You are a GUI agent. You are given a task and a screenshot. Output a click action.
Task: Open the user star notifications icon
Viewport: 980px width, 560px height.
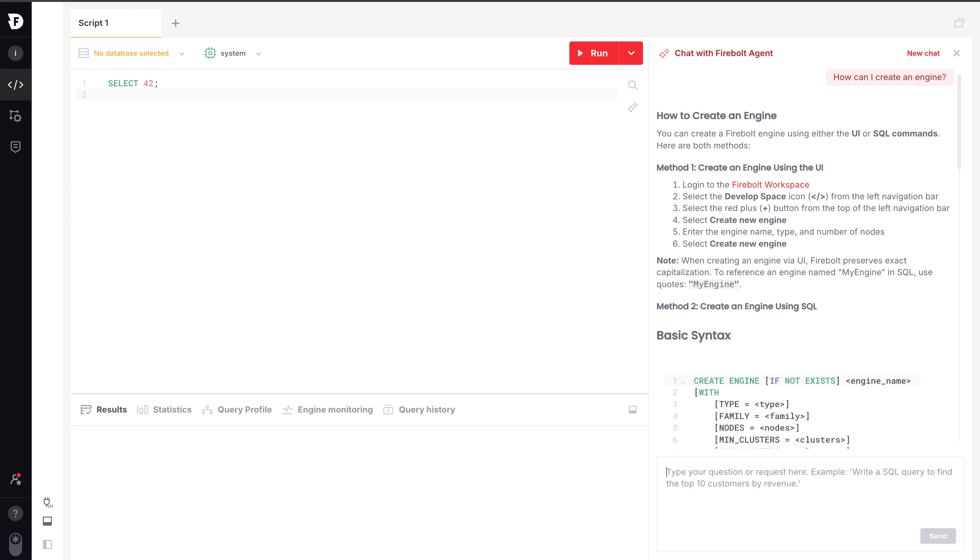[x=15, y=479]
